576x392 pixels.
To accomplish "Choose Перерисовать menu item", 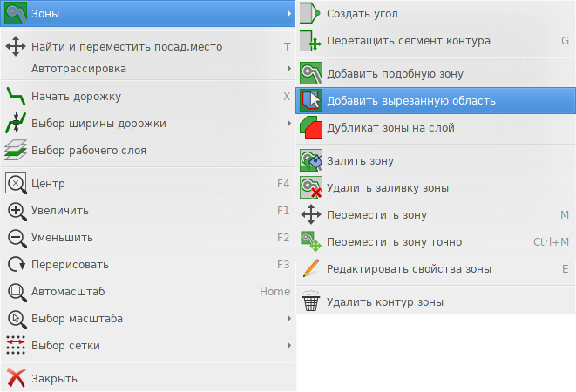I will (148, 265).
